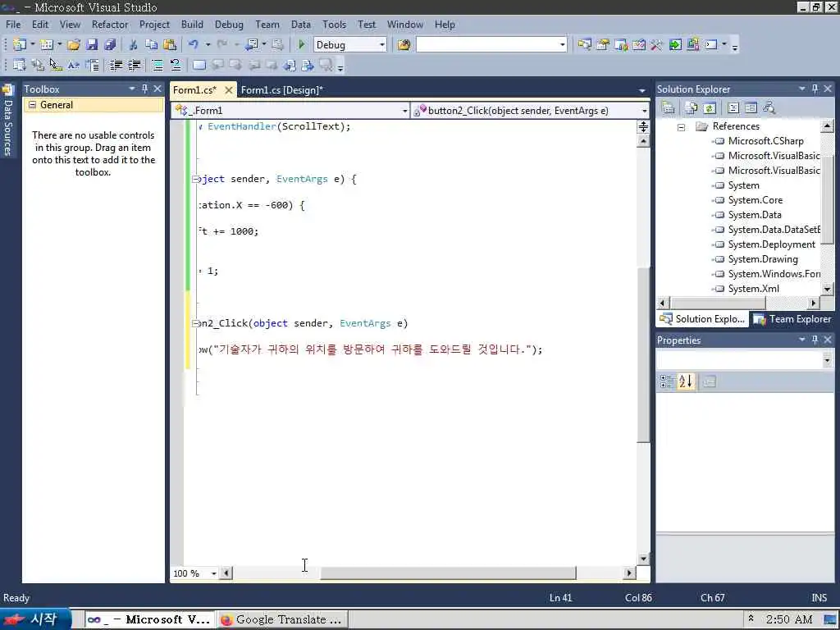Uncomment the selected lines icon

pyautogui.click(x=176, y=66)
